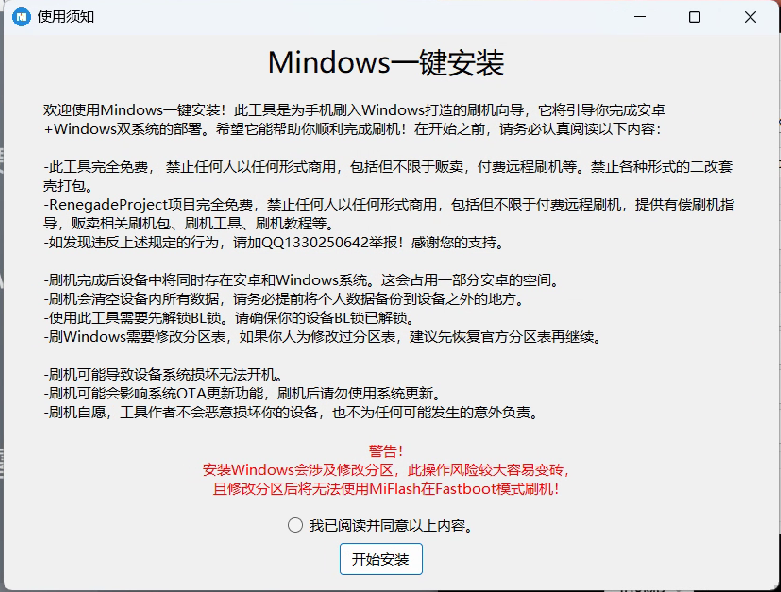The height and width of the screenshot is (592, 781).
Task: Click the red 安装Windows会涉及修改分区 line
Action: click(x=386, y=470)
